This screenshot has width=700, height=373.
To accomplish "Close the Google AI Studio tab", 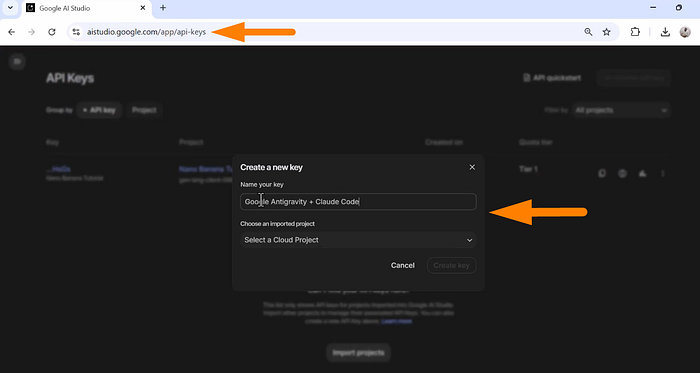I will tap(143, 8).
